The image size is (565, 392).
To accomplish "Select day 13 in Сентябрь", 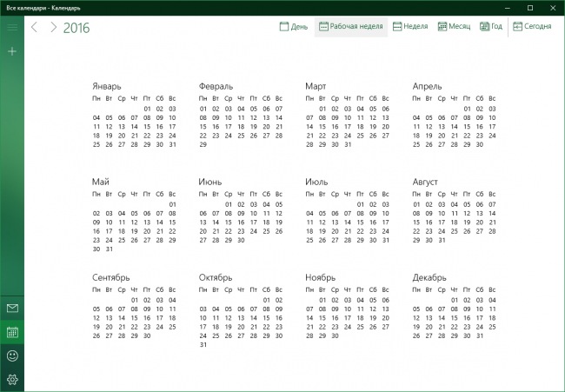I will click(x=110, y=318).
